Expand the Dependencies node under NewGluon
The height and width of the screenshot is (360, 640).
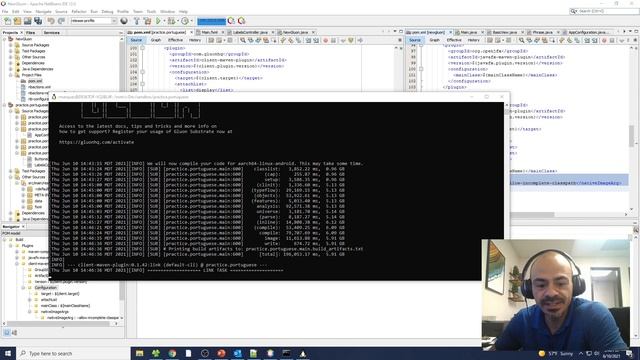(x=11, y=63)
